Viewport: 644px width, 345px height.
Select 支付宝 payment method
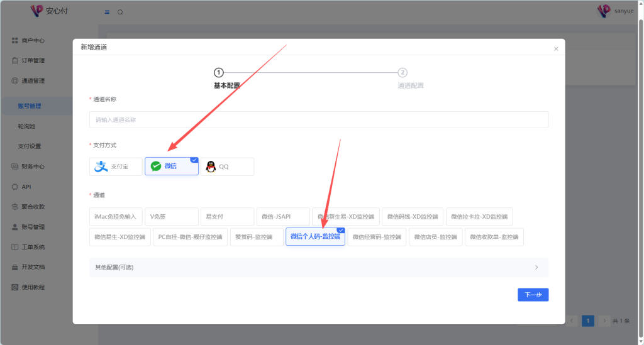point(116,167)
